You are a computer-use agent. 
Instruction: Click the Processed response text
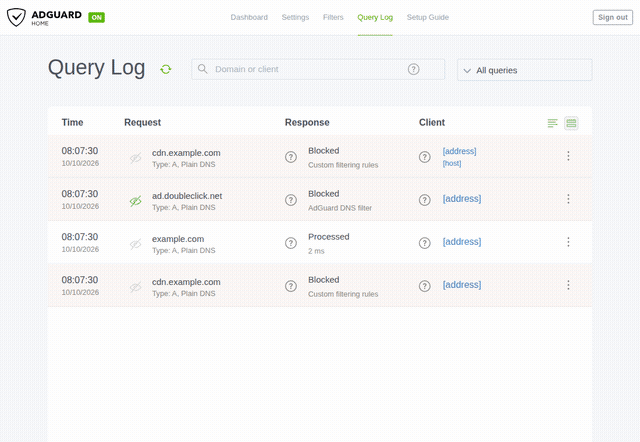(x=329, y=237)
